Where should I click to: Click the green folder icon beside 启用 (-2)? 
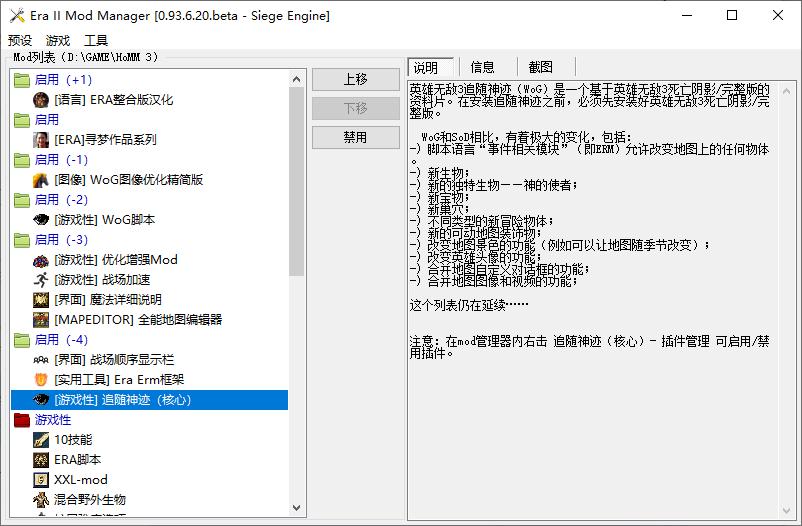tap(21, 200)
